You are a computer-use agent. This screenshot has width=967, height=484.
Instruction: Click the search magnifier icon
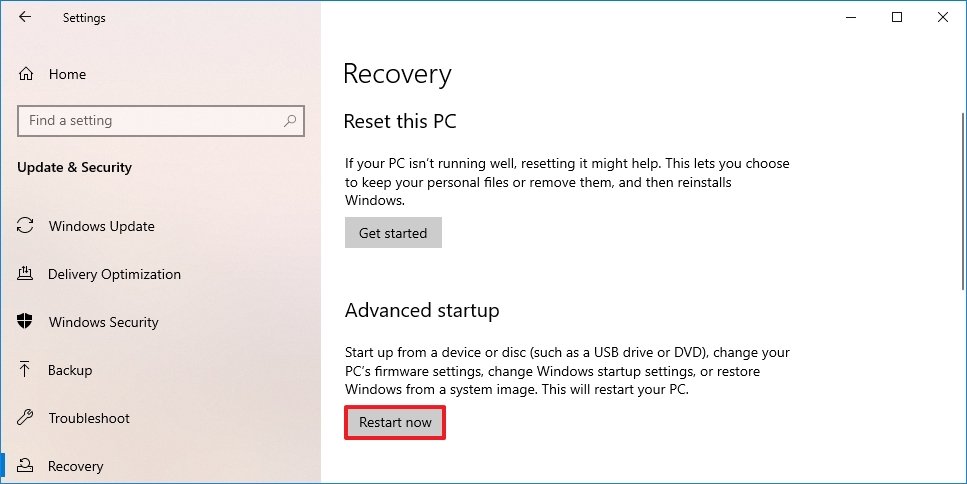tap(290, 121)
